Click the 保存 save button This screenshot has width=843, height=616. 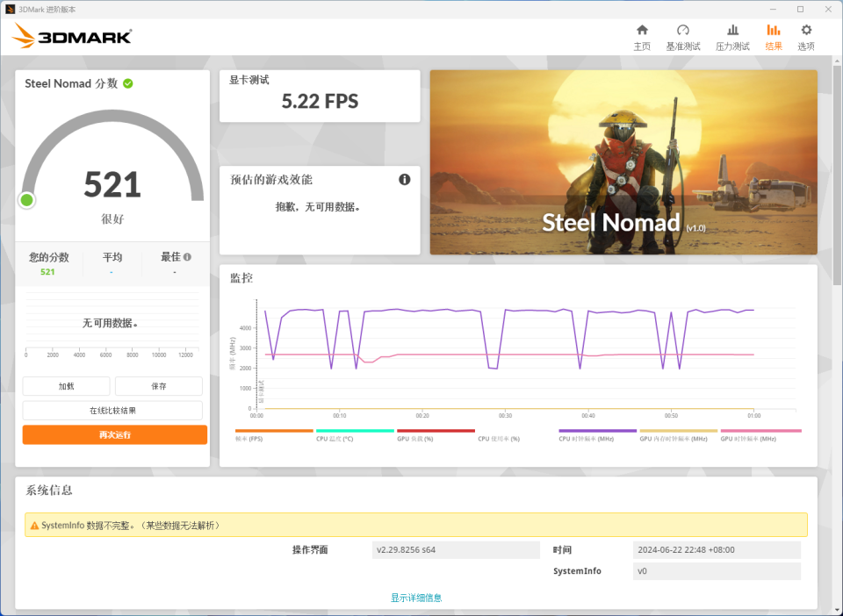point(159,386)
